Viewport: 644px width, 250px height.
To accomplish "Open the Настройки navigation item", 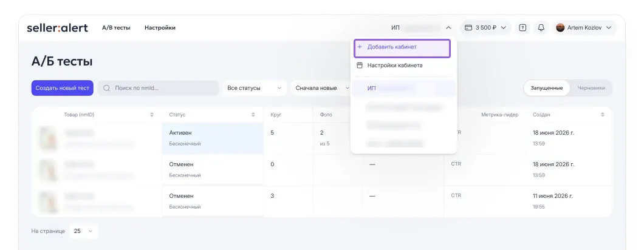I will pyautogui.click(x=160, y=28).
